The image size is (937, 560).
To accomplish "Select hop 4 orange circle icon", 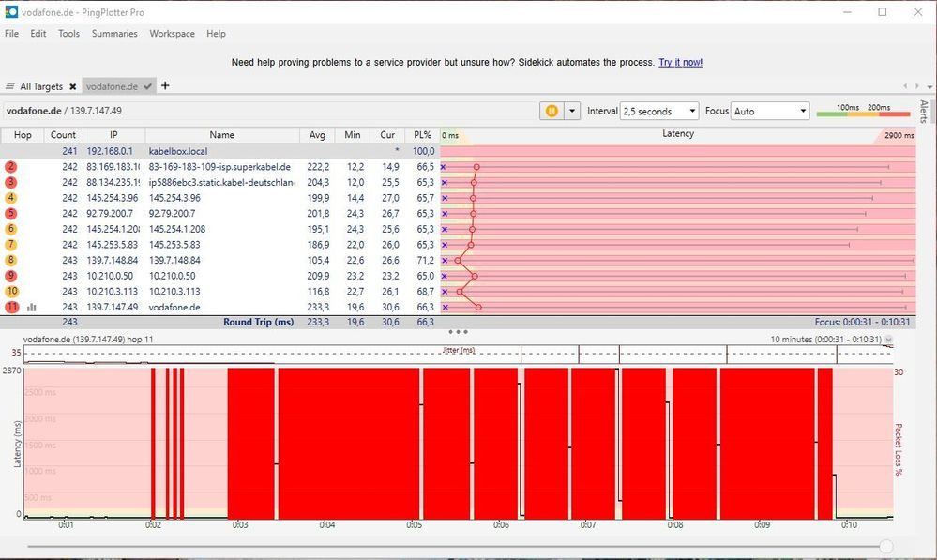I will click(10, 198).
